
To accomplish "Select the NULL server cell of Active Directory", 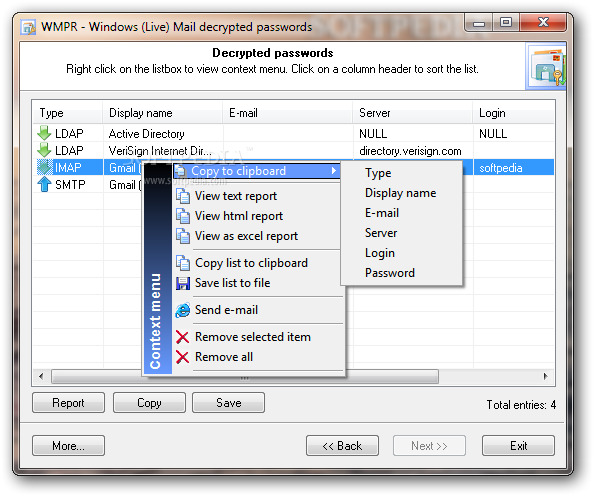I will [373, 133].
